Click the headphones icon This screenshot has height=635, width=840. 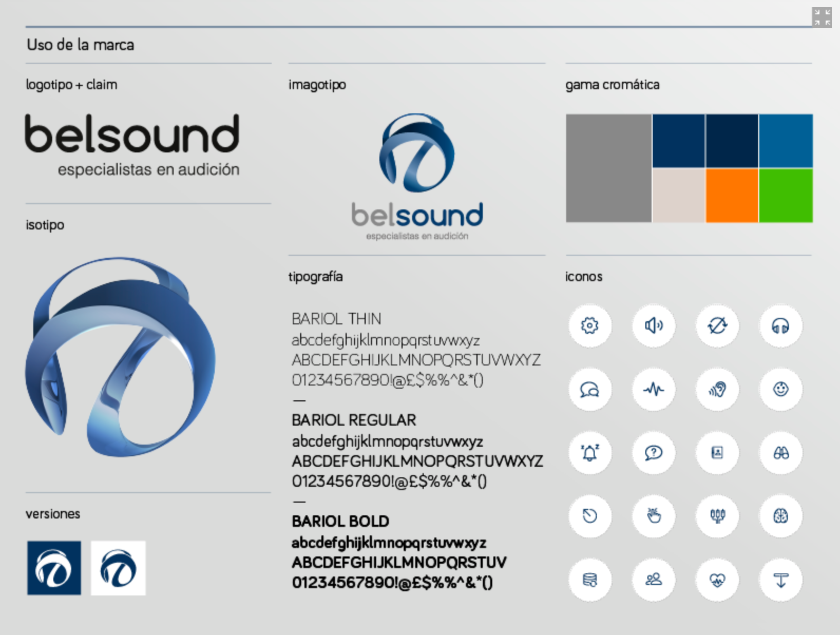tap(781, 326)
